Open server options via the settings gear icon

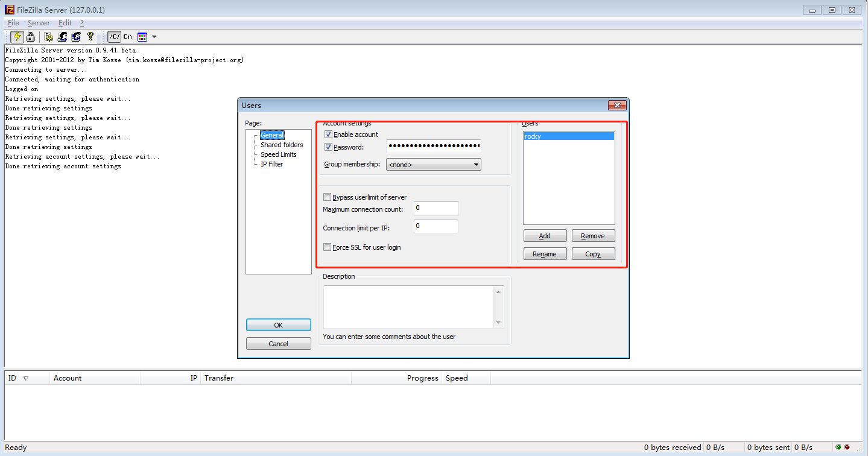48,37
